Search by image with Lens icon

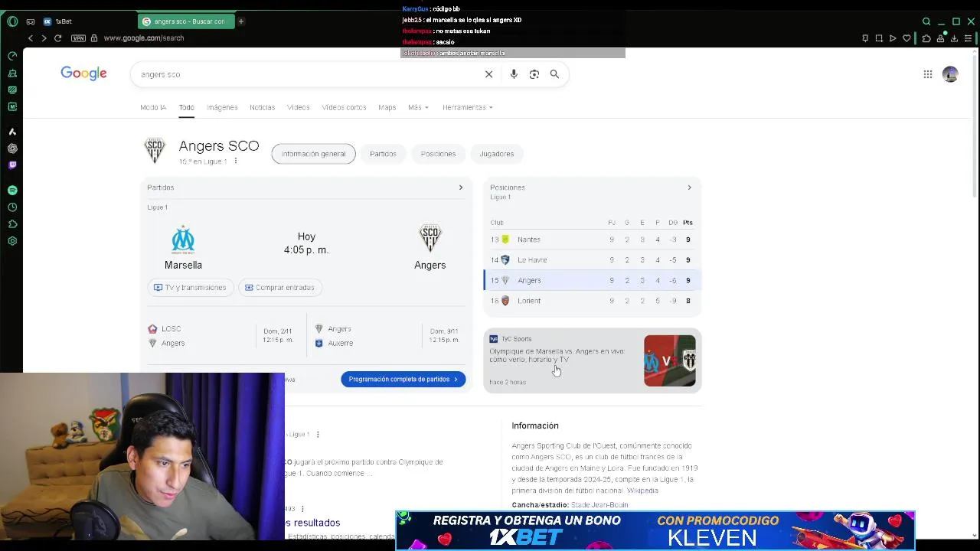534,74
